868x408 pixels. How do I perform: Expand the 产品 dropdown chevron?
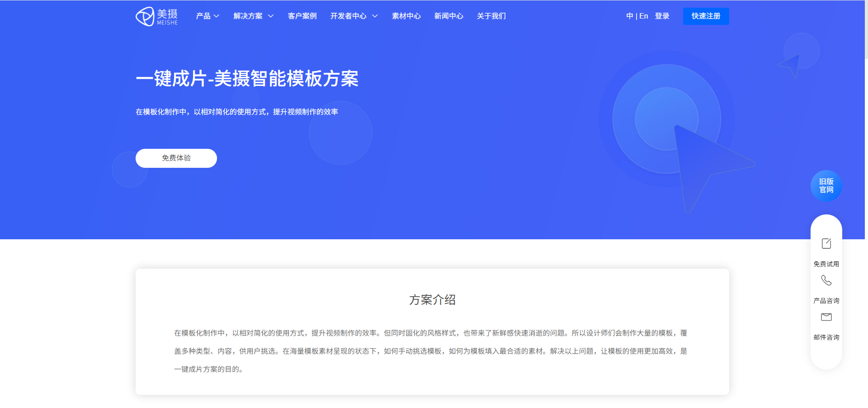[217, 16]
